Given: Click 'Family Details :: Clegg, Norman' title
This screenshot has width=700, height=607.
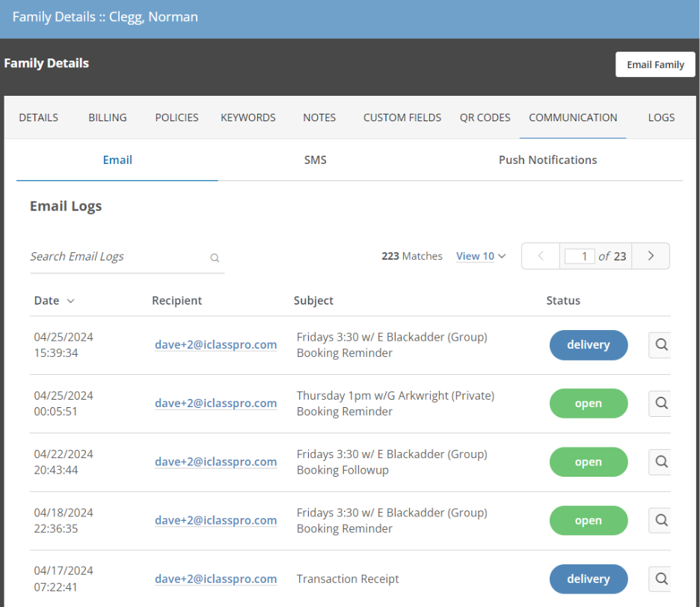Looking at the screenshot, I should coord(105,17).
